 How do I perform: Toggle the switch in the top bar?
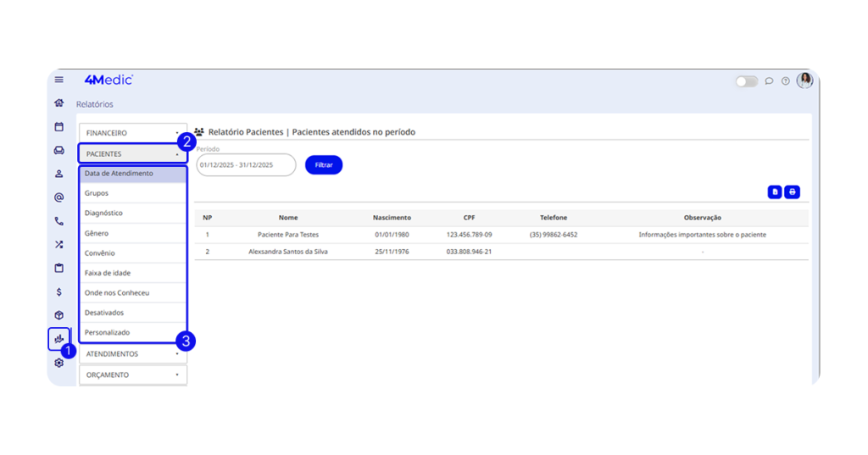click(746, 81)
